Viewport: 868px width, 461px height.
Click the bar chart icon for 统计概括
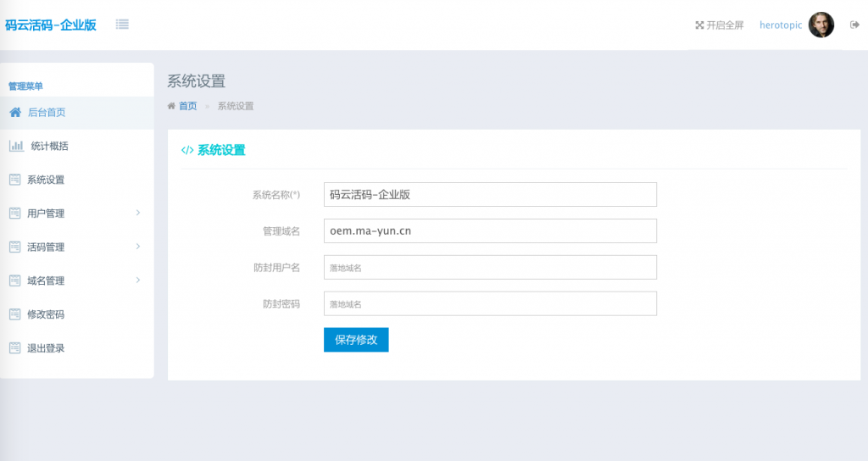click(x=16, y=146)
